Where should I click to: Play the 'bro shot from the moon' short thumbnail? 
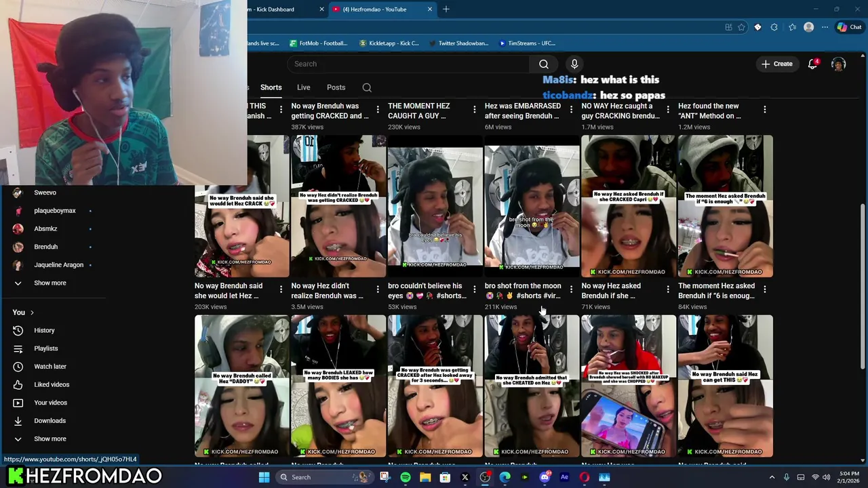click(532, 207)
